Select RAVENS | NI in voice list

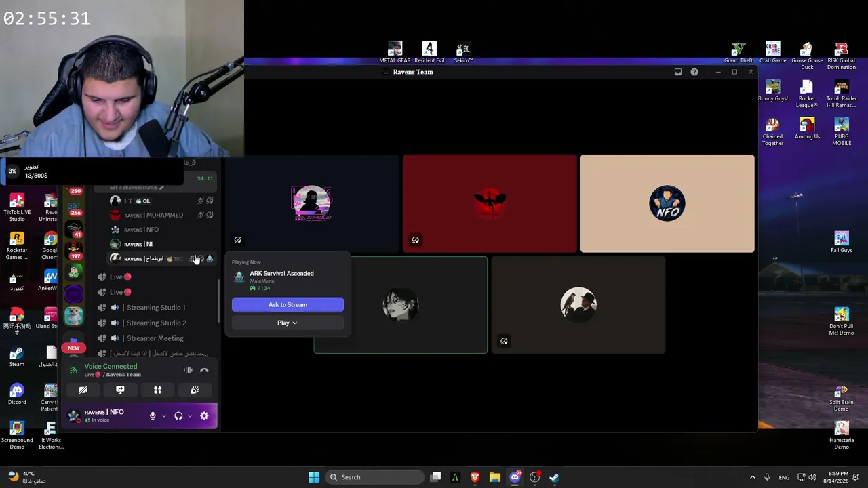[x=161, y=244]
